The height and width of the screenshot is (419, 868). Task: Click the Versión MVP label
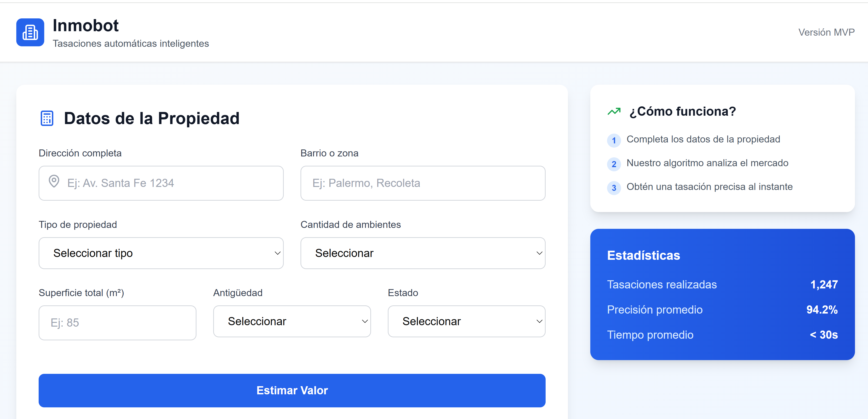click(x=826, y=32)
